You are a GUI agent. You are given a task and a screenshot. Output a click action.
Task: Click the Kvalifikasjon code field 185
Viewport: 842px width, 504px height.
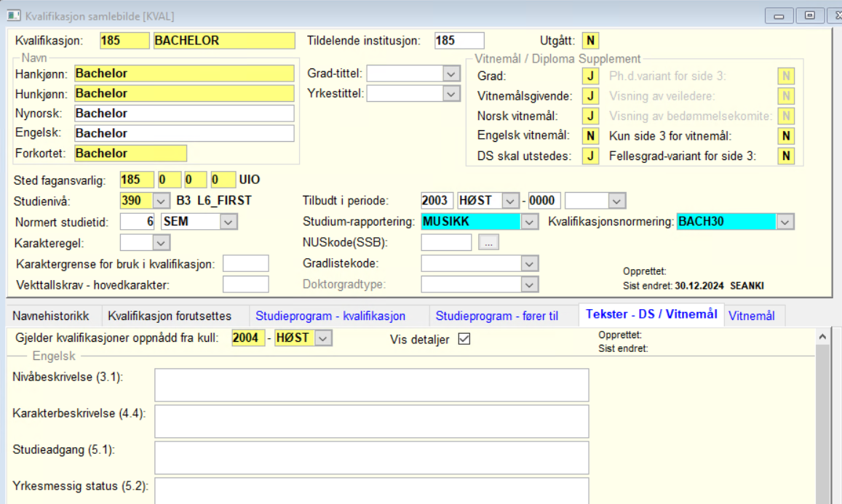click(124, 41)
